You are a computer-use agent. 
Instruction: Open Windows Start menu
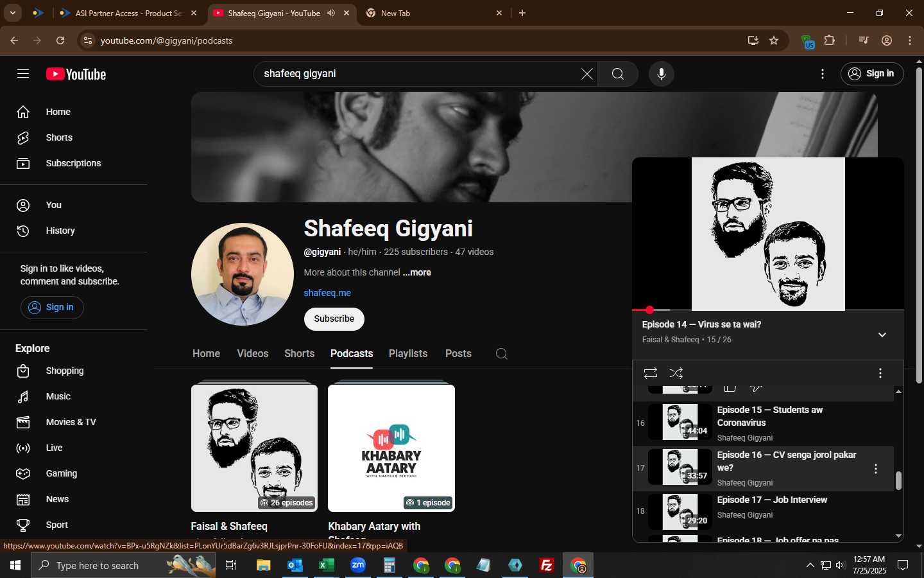point(15,565)
